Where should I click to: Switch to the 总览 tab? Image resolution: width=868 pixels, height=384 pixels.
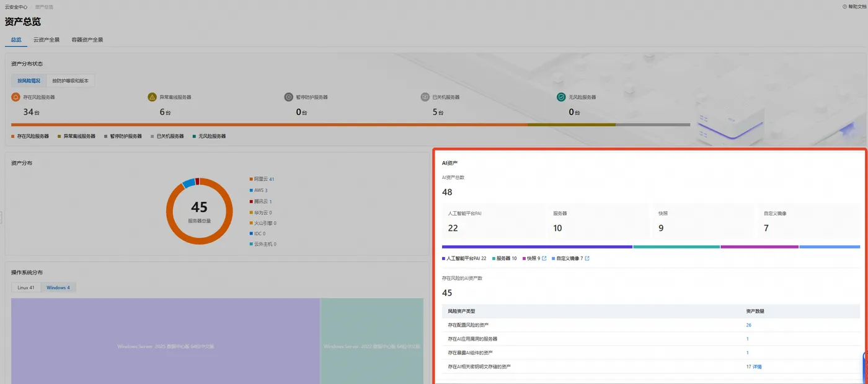coord(16,40)
